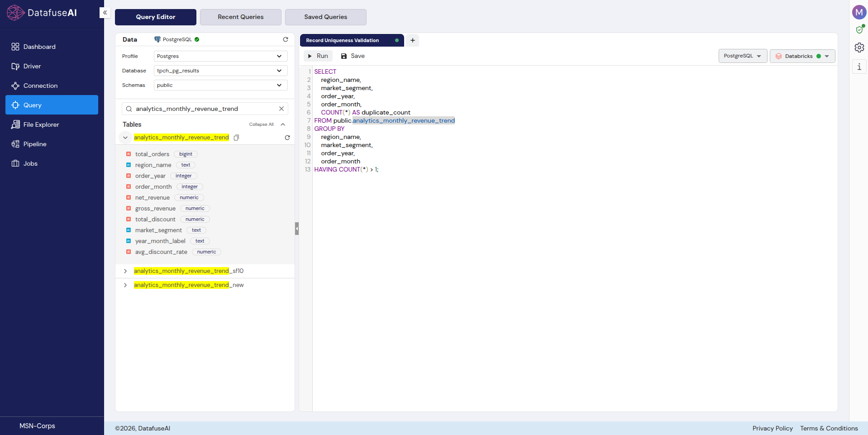Click the bigint badge on total_orders
The height and width of the screenshot is (435, 868).
pos(186,154)
